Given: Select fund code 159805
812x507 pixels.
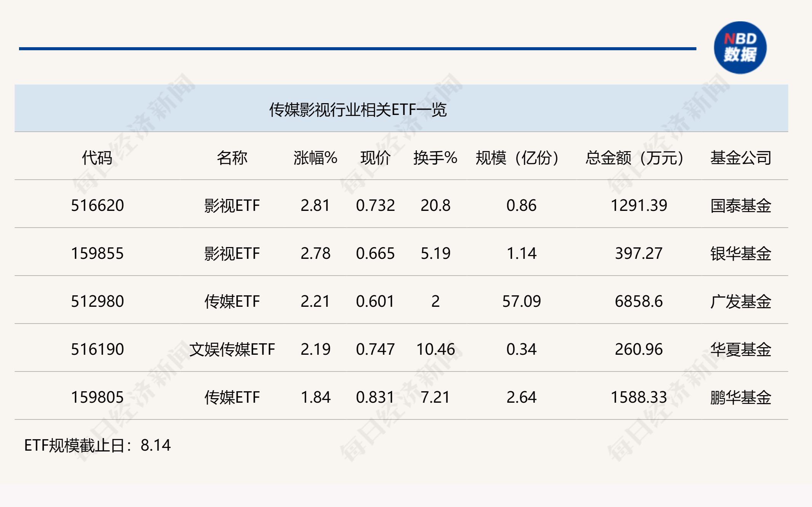Looking at the screenshot, I should (98, 397).
